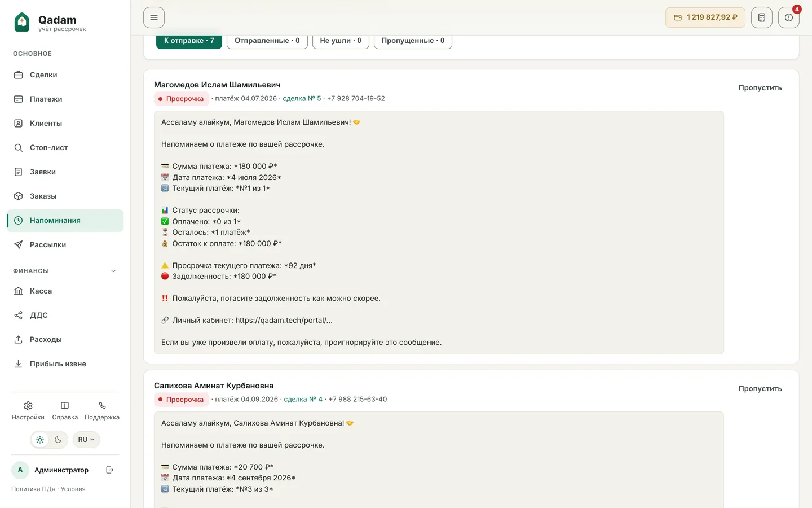
Task: Open Политика ПДн link
Action: point(33,489)
